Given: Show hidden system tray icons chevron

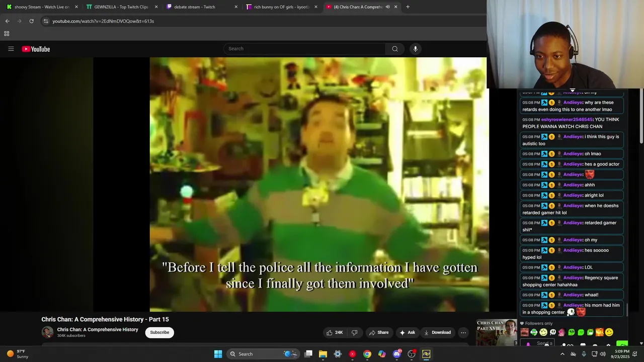Looking at the screenshot, I should 562,354.
